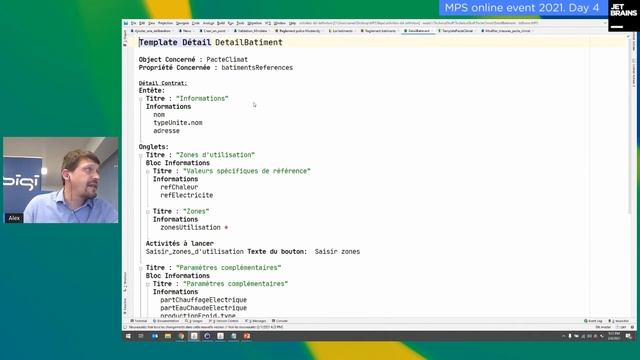Open File Explorer from the taskbar

168,336
